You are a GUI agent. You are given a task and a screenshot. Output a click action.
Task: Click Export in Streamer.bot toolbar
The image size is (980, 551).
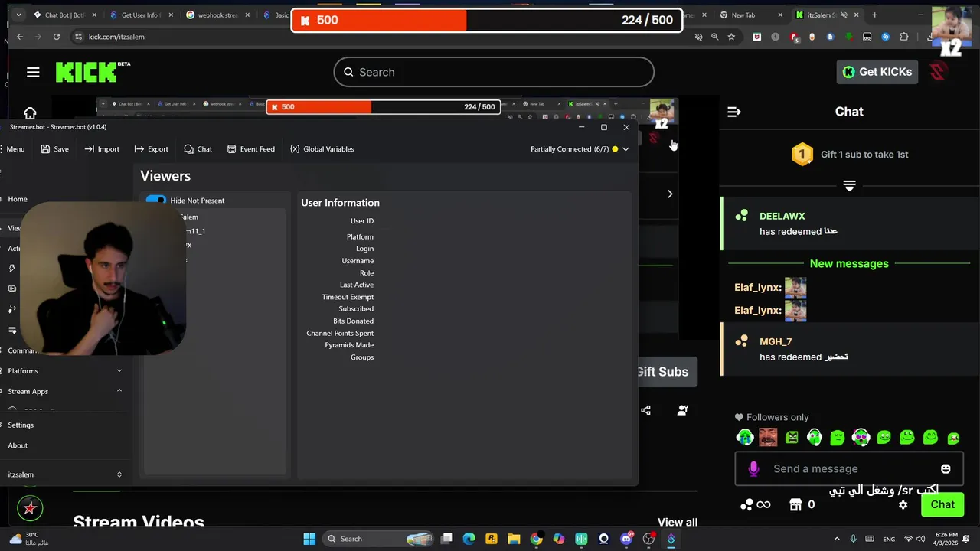pyautogui.click(x=151, y=149)
